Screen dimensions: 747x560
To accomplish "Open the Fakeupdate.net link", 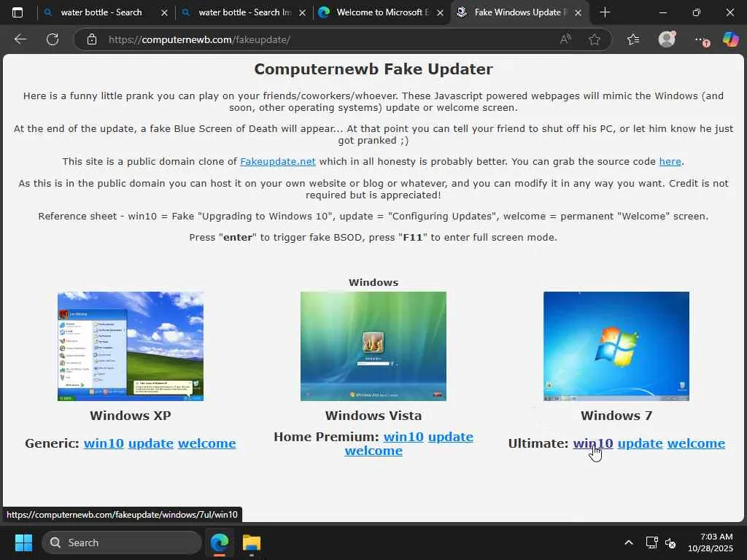I will pos(278,161).
